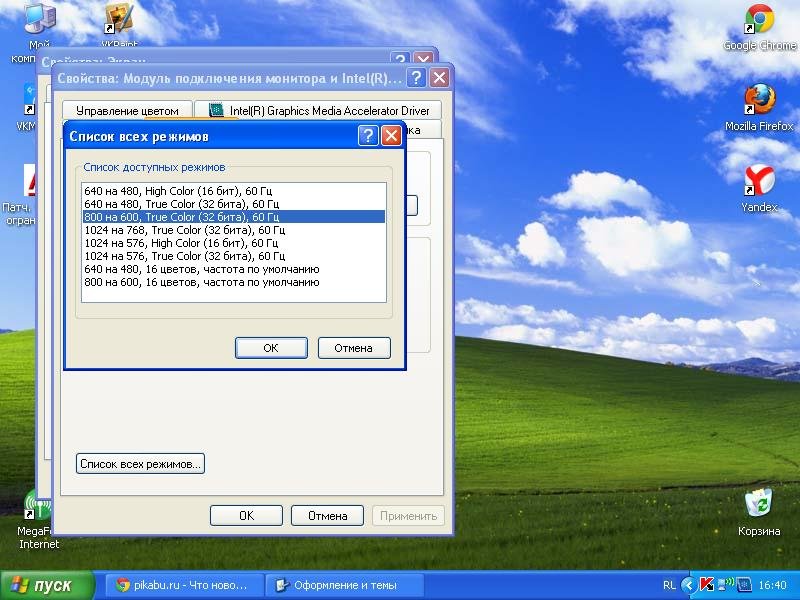Click the Список всех режимов... button
Screen dimensions: 800x600
click(140, 464)
